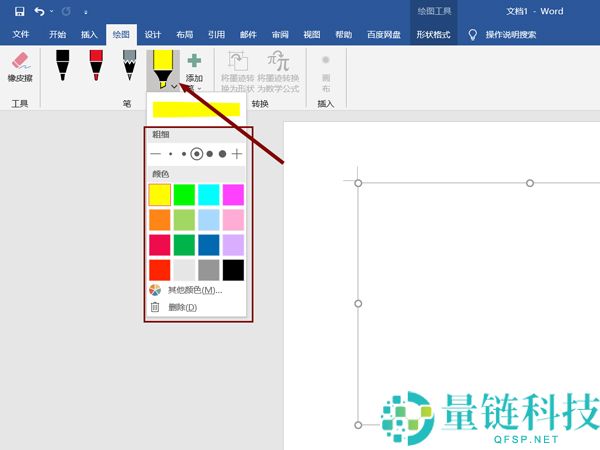Image resolution: width=600 pixels, height=450 pixels.
Task: Click the undo arrow icon
Action: [x=39, y=12]
